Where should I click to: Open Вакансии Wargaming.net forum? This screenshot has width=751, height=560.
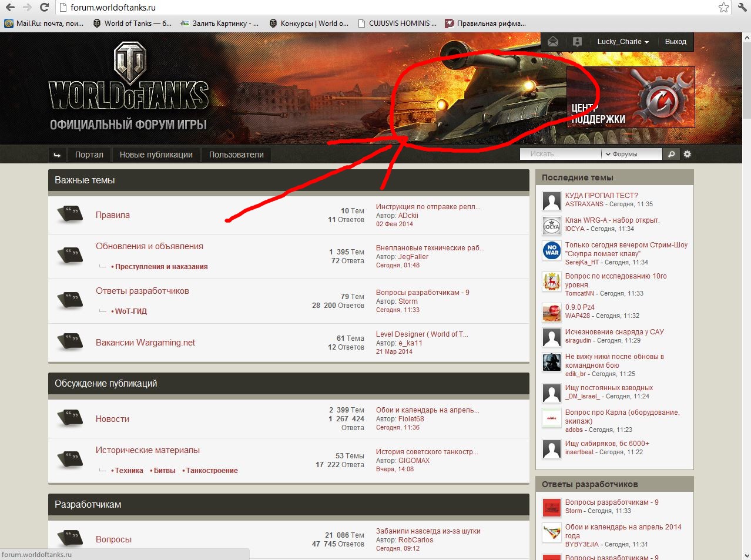(145, 343)
